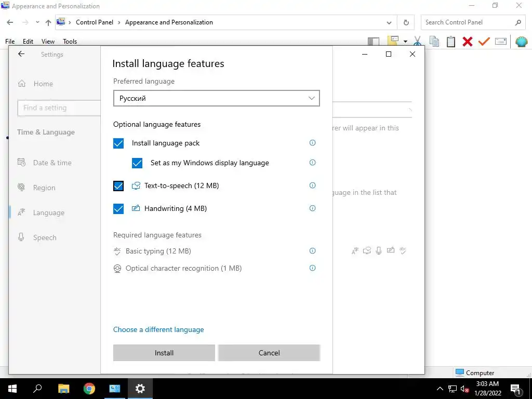The height and width of the screenshot is (399, 532).
Task: Click the Explorer back navigation arrow
Action: click(x=10, y=22)
